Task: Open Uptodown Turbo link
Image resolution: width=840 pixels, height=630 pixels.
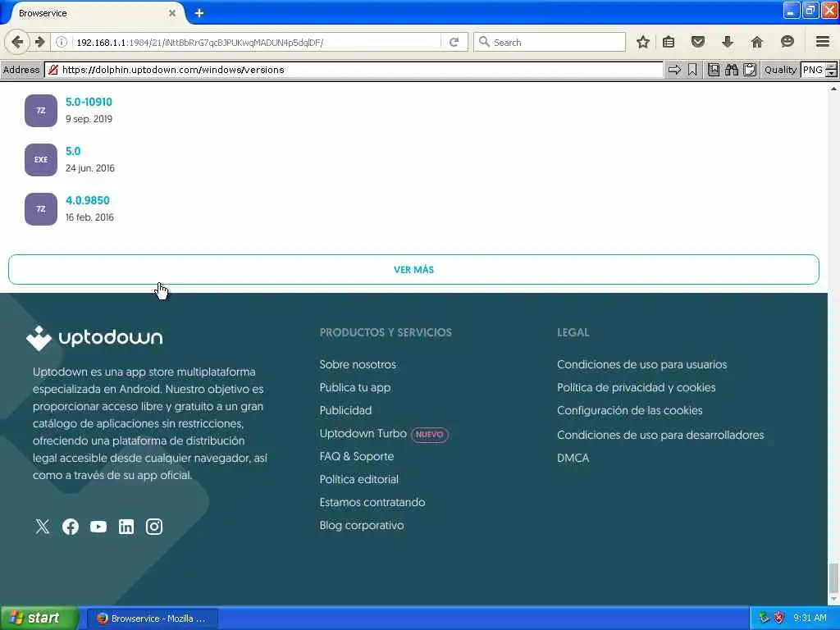Action: tap(363, 433)
